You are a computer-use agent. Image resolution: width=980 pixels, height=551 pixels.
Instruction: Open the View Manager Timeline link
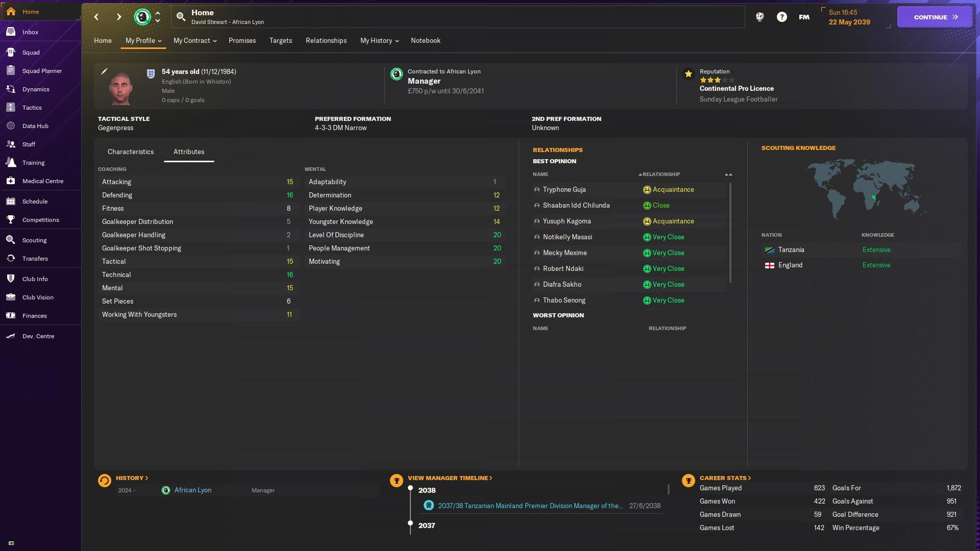[x=450, y=478]
